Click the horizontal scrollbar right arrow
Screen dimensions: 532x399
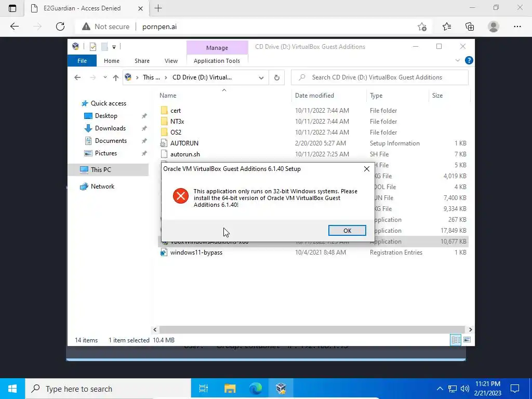coord(470,329)
